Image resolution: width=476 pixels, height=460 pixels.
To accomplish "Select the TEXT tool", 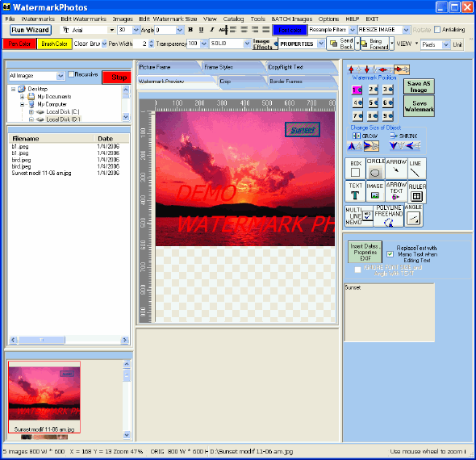I will click(x=355, y=191).
